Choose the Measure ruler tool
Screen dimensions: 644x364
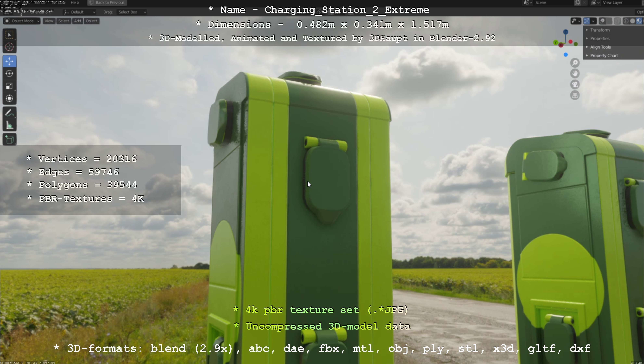(9, 125)
